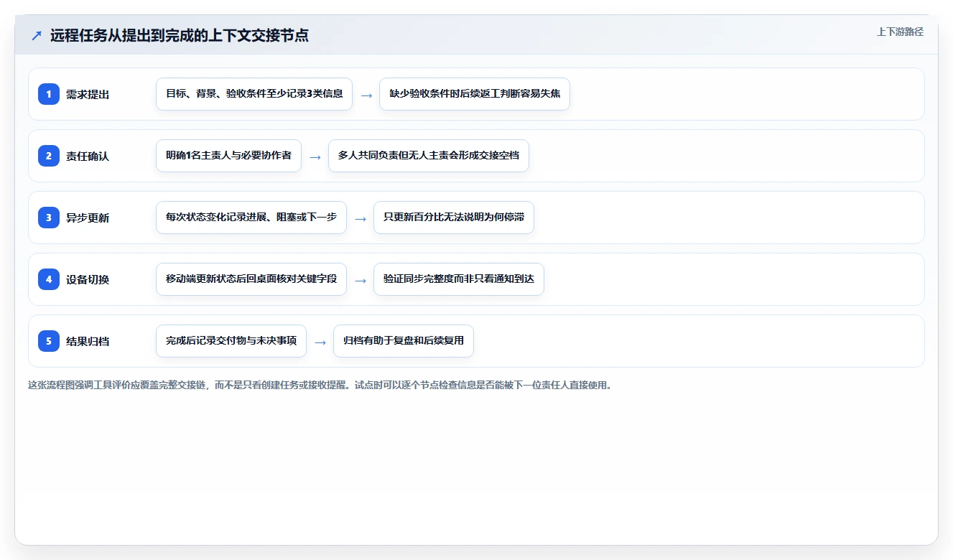953x560 pixels.
Task: Open the 多人共同负责但无人主责会形成交接空档 box
Action: click(429, 156)
